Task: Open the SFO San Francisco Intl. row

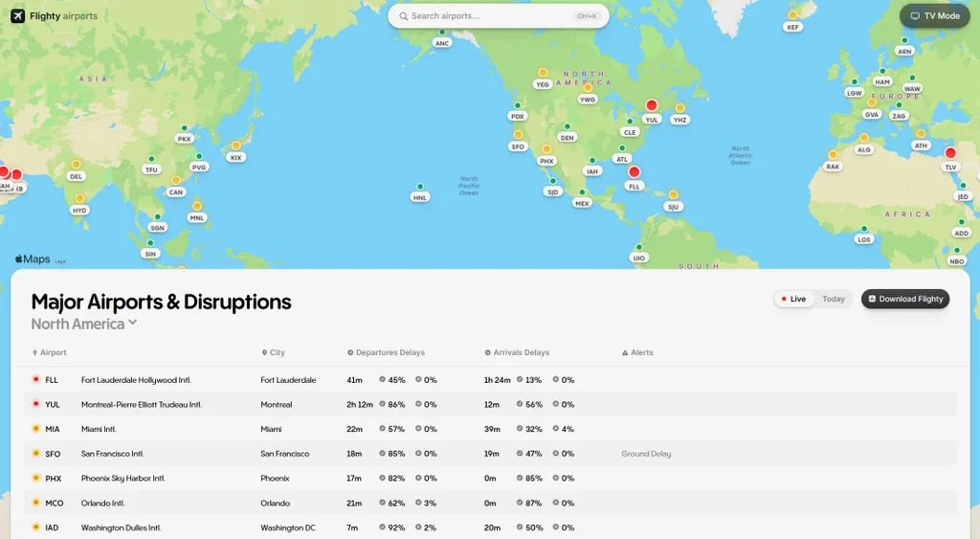Action: coord(491,454)
